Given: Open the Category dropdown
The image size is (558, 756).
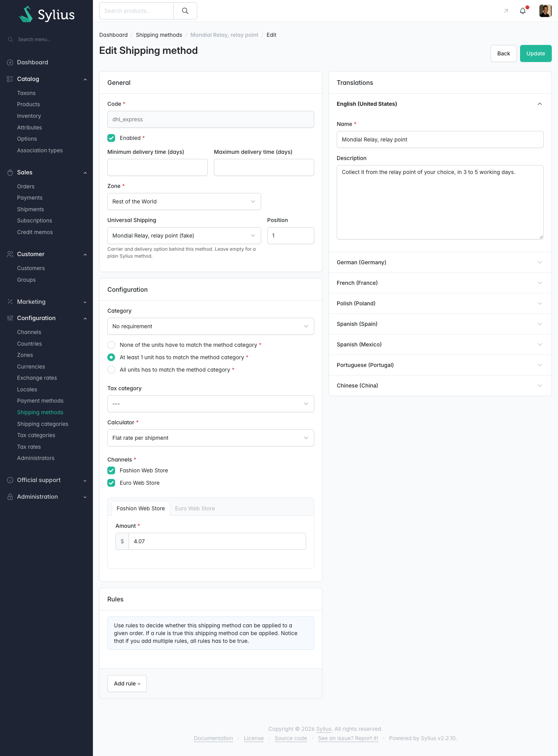Looking at the screenshot, I should 211,326.
